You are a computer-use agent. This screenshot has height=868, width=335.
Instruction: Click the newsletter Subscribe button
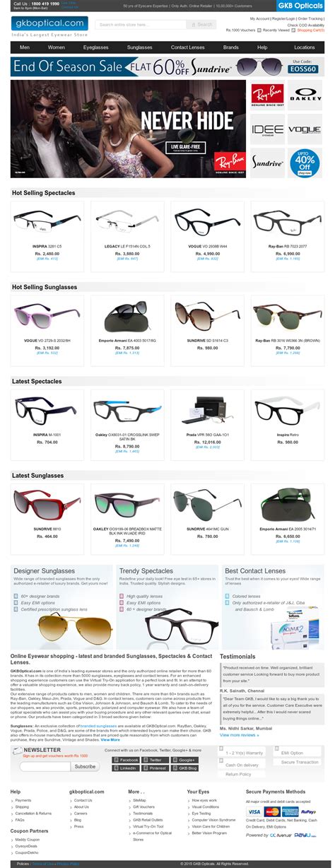tap(85, 766)
